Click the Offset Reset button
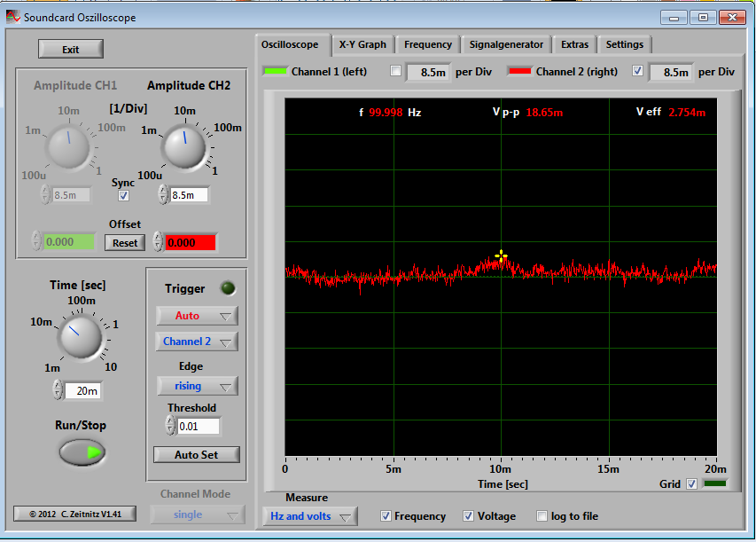 tap(125, 243)
